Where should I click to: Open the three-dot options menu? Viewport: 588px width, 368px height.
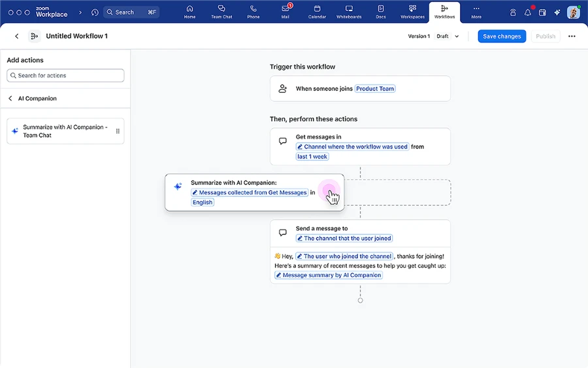(x=572, y=37)
